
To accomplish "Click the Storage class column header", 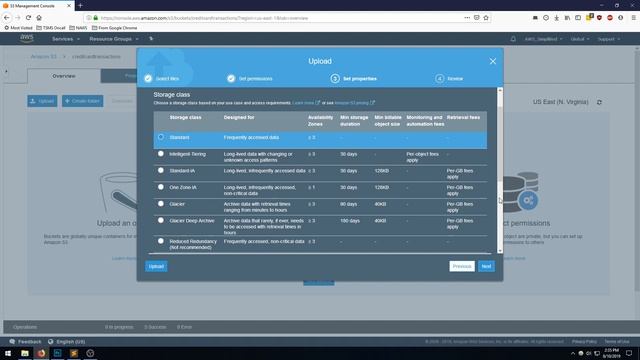I will pyautogui.click(x=185, y=118).
